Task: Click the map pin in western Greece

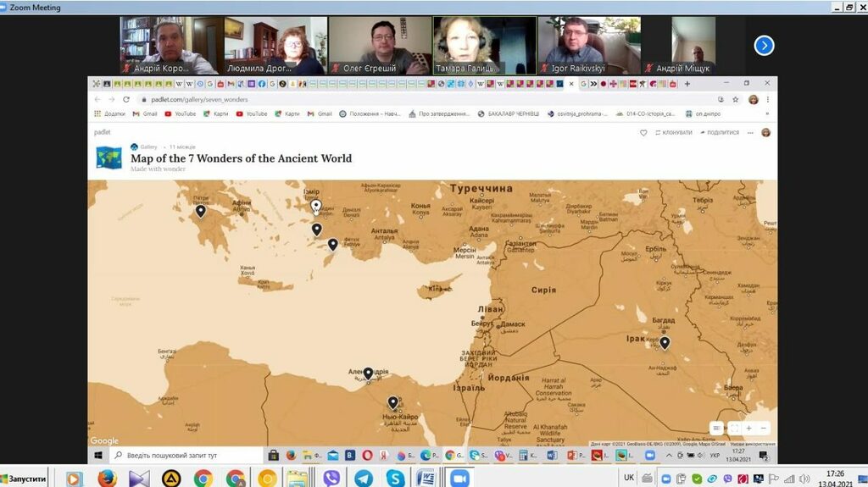Action: pyautogui.click(x=201, y=211)
